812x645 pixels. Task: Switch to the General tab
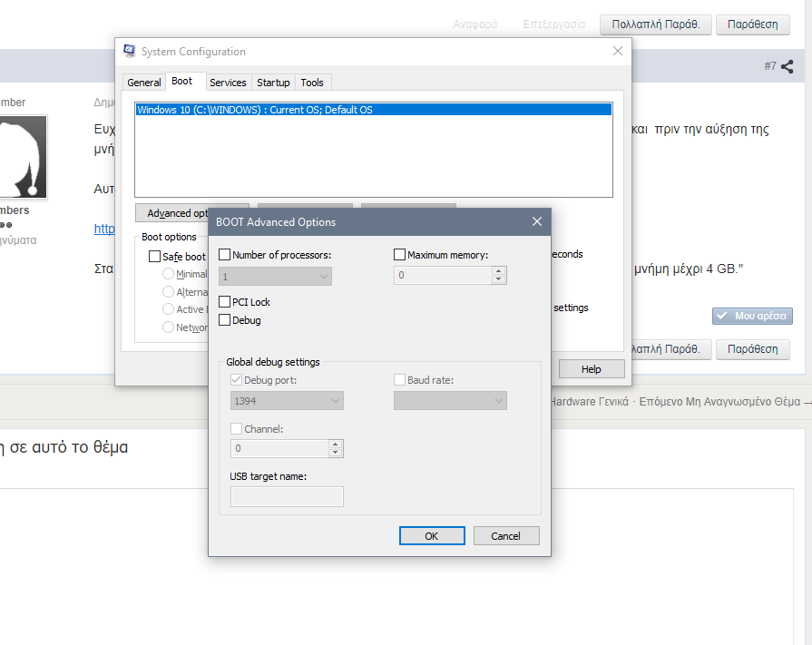[144, 83]
